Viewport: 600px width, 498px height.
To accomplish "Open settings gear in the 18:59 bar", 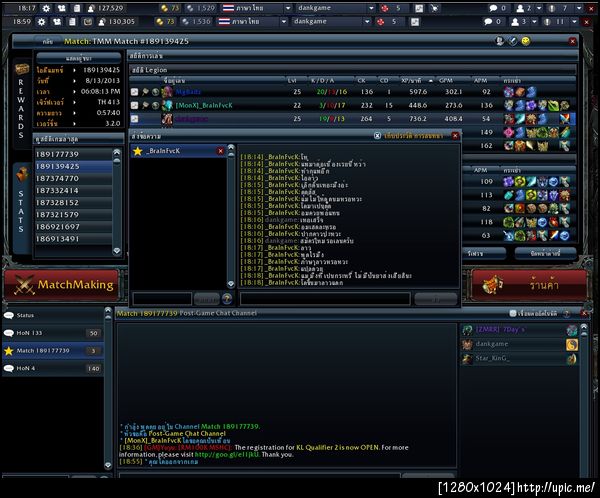I will (x=41, y=22).
